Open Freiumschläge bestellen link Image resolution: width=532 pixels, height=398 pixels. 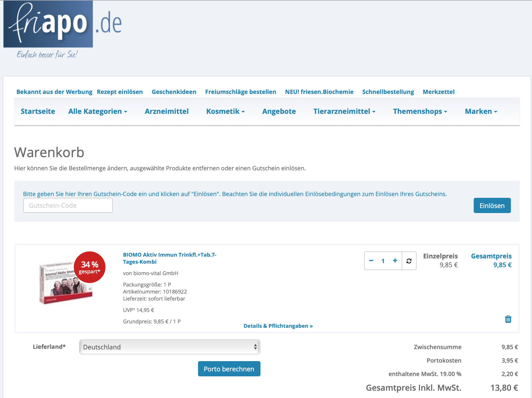tap(241, 92)
